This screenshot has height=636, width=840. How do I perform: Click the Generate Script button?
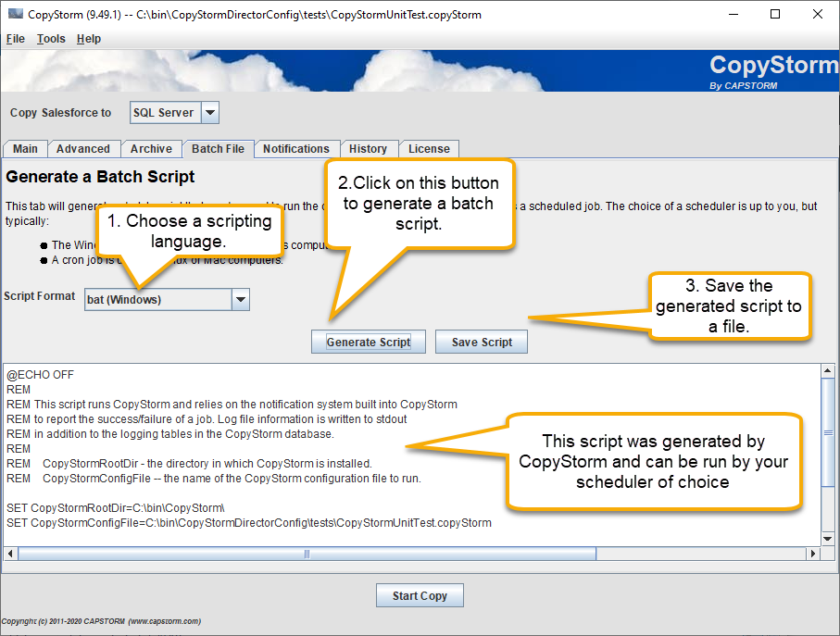pos(369,343)
